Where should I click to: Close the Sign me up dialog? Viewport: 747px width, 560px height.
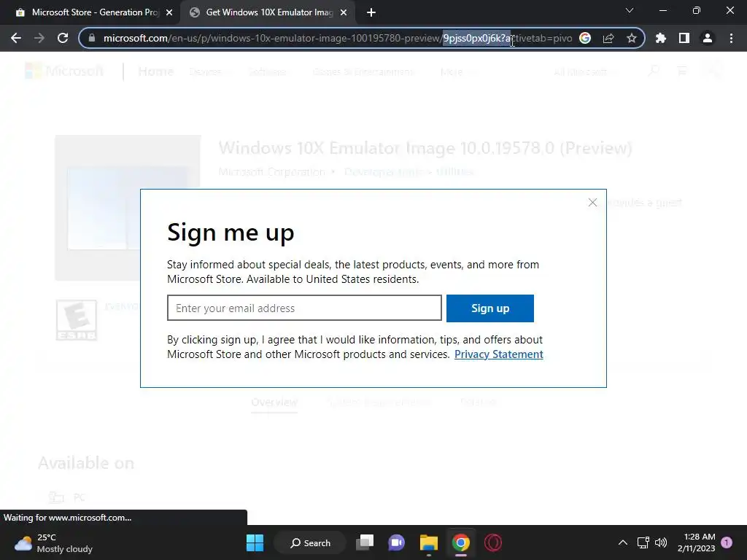[592, 203]
